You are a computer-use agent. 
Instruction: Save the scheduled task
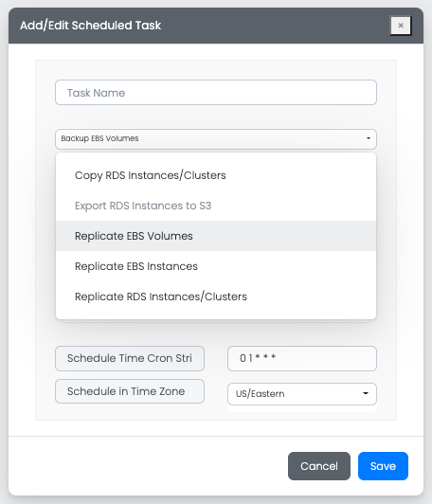coord(383,466)
